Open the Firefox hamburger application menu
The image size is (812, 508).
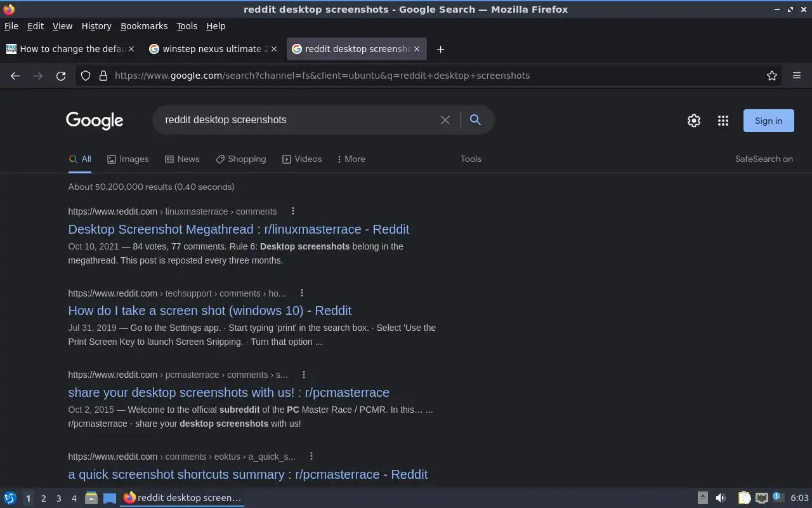click(x=797, y=76)
